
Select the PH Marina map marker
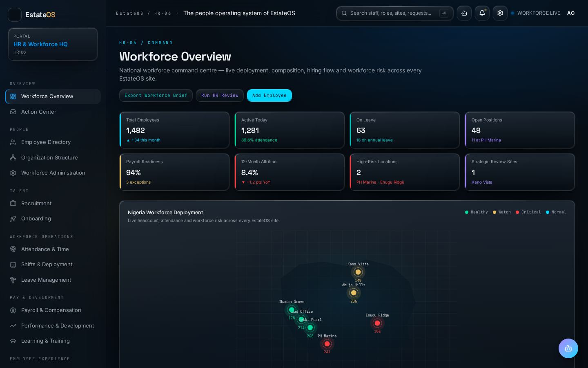(327, 344)
